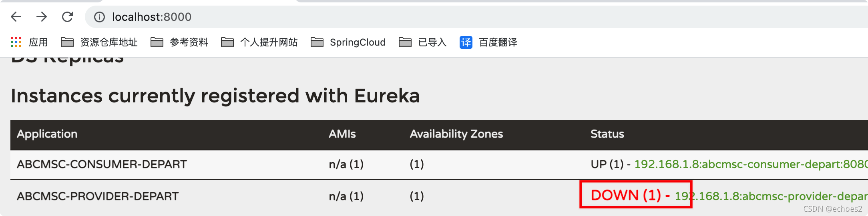
Task: Open the 应用 apps grid icon
Action: point(16,42)
